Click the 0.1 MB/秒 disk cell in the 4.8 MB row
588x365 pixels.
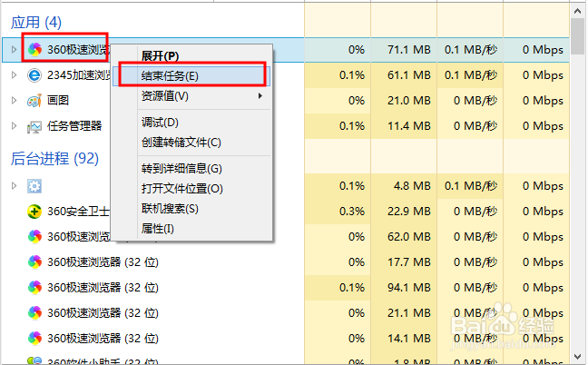[471, 186]
